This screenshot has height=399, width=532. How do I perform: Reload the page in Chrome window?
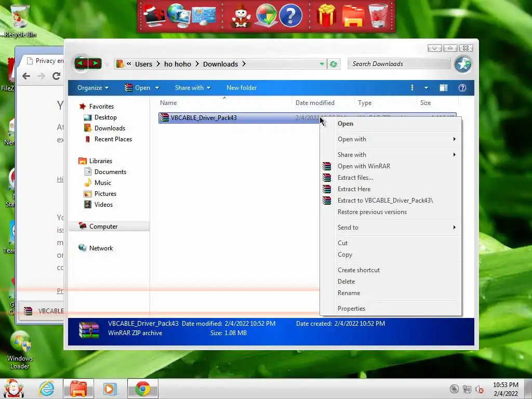(56, 76)
